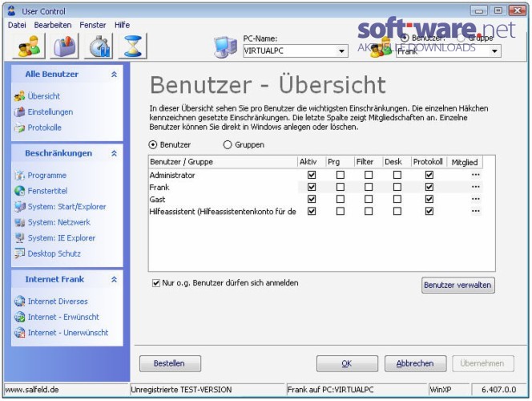This screenshot has width=532, height=401.
Task: Collapse the Beschränkungen panel
Action: [115, 153]
